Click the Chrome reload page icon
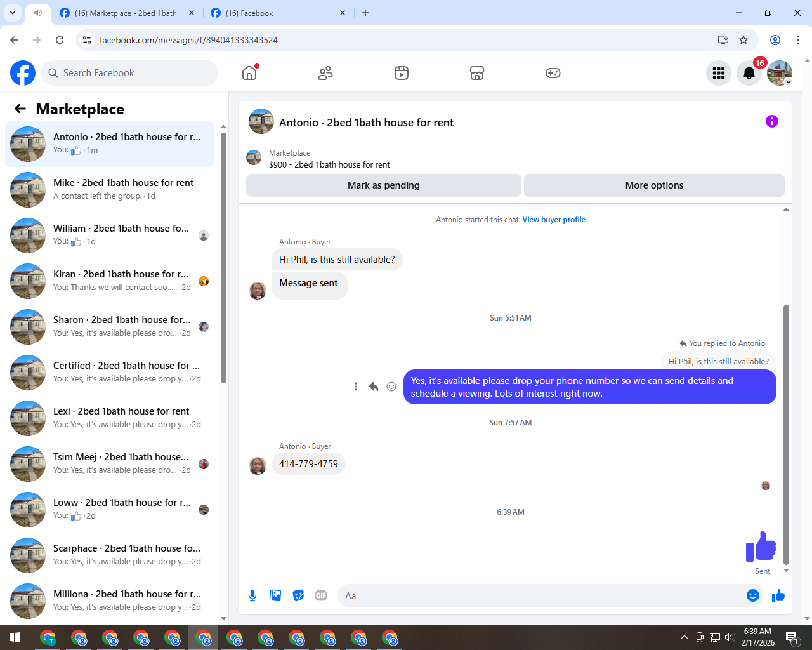This screenshot has width=812, height=650. (60, 40)
